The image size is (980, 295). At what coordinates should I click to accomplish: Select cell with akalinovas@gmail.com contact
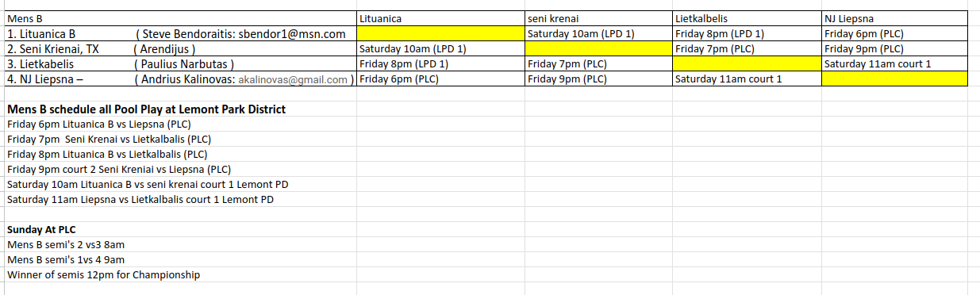tap(180, 79)
